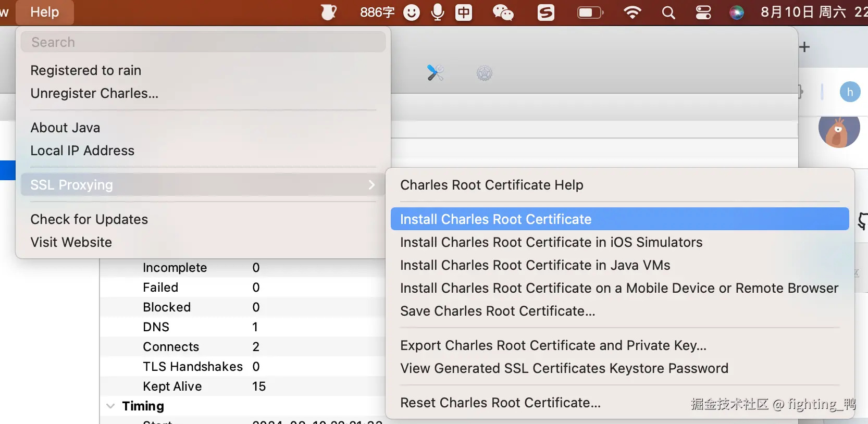Collapse the Timing section
Viewport: 868px width, 424px height.
[110, 406]
